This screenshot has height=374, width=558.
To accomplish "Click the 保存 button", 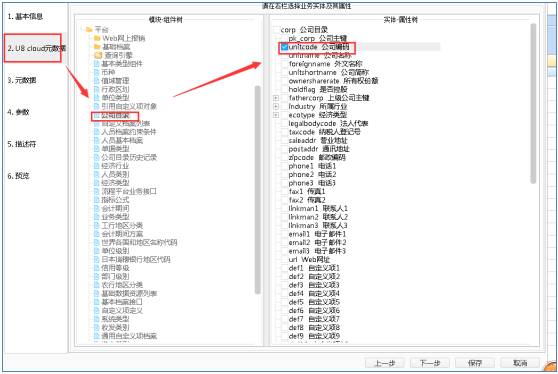I will coord(475,363).
